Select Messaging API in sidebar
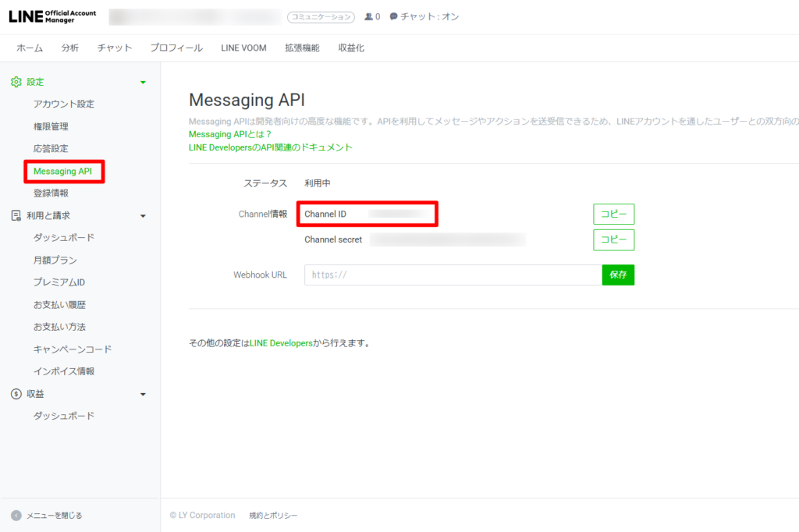Image resolution: width=799 pixels, height=532 pixels. [62, 171]
